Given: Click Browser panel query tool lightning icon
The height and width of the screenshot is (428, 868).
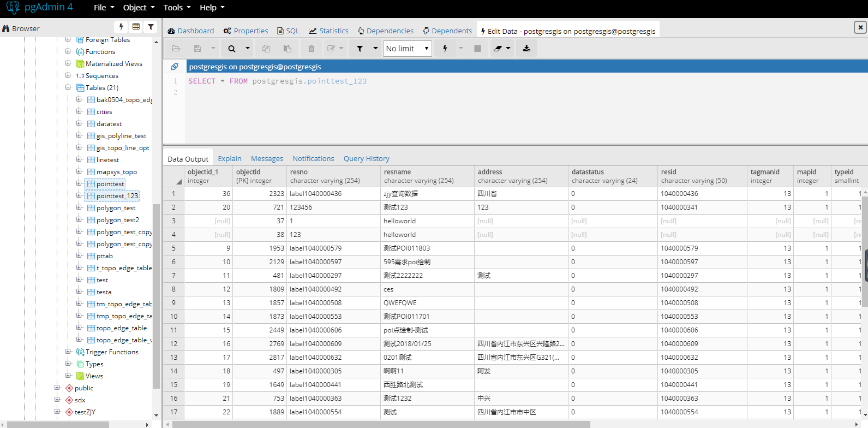Looking at the screenshot, I should pos(121,27).
